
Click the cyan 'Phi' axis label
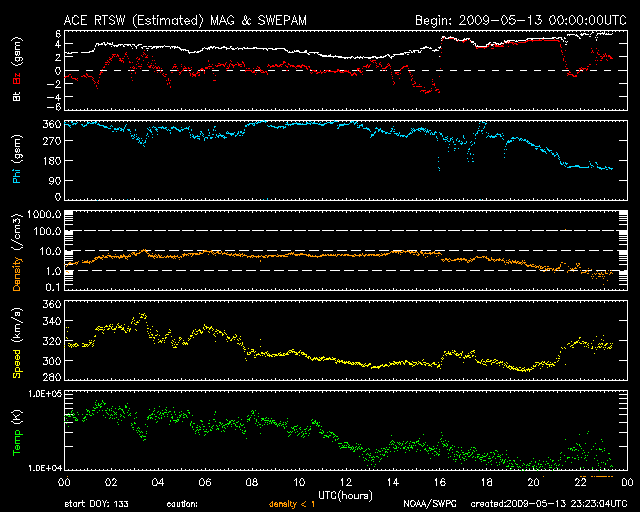click(17, 174)
